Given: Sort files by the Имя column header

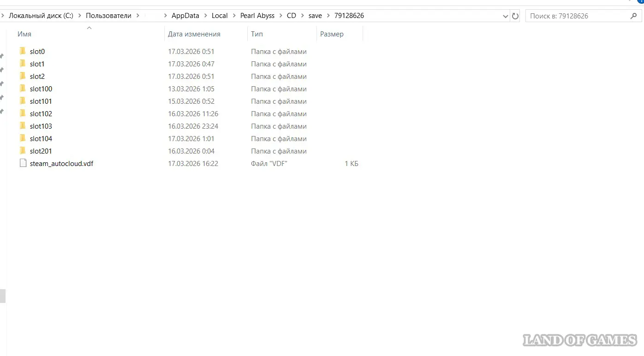Looking at the screenshot, I should [24, 34].
